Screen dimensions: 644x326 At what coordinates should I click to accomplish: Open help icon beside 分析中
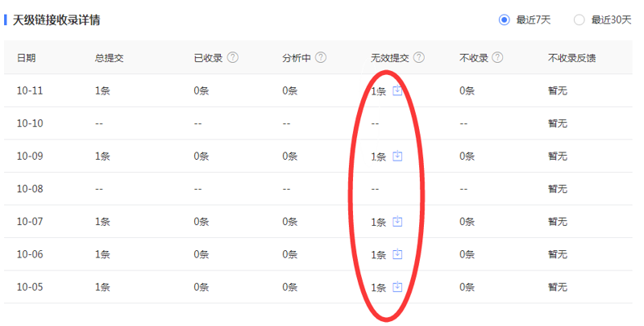(x=321, y=57)
